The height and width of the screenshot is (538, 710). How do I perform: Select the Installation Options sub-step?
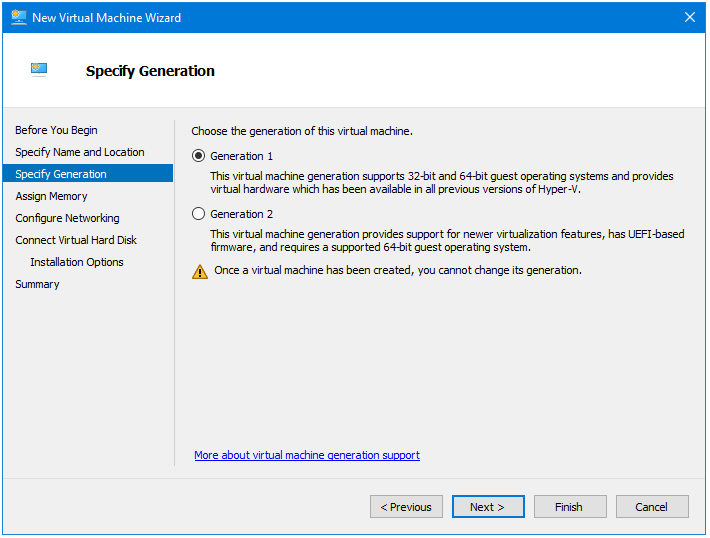click(x=77, y=262)
